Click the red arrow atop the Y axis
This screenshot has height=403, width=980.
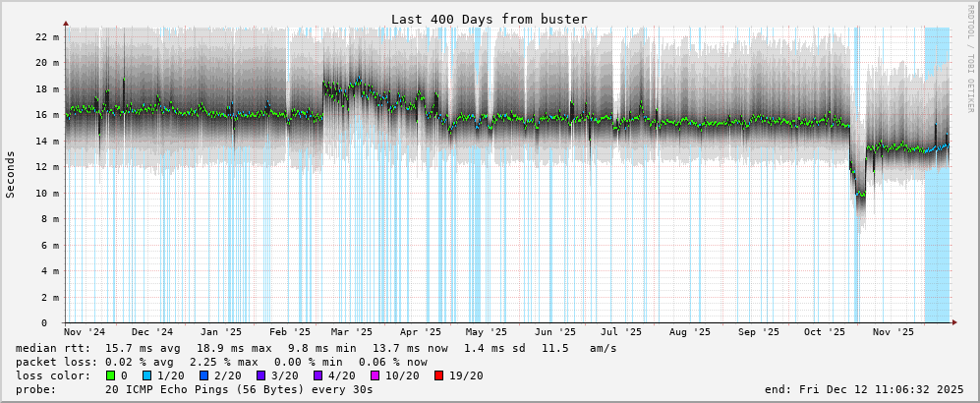click(x=66, y=23)
